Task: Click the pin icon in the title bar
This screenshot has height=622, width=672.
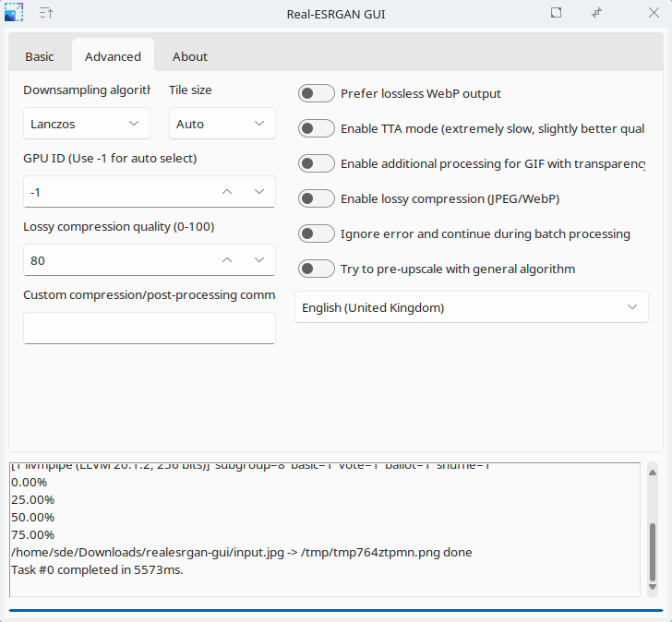Action: [597, 13]
